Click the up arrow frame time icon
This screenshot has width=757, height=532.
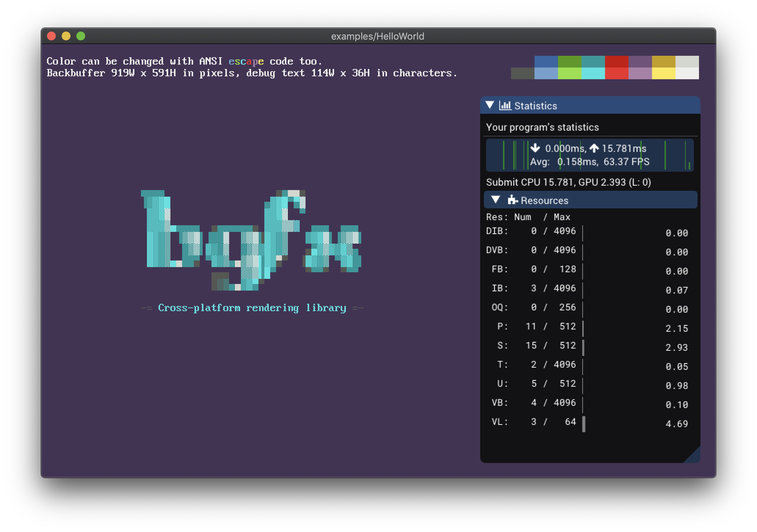click(594, 148)
